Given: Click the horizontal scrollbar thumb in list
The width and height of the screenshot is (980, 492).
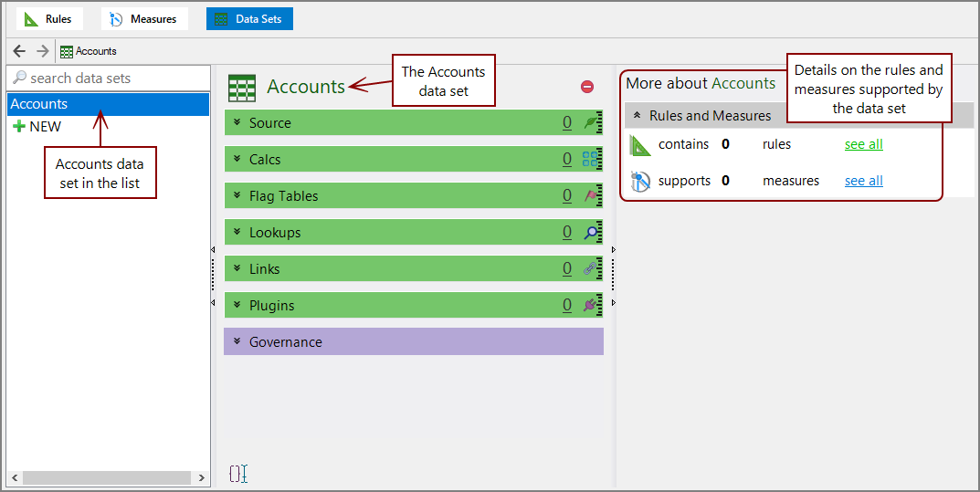Looking at the screenshot, I should click(106, 477).
